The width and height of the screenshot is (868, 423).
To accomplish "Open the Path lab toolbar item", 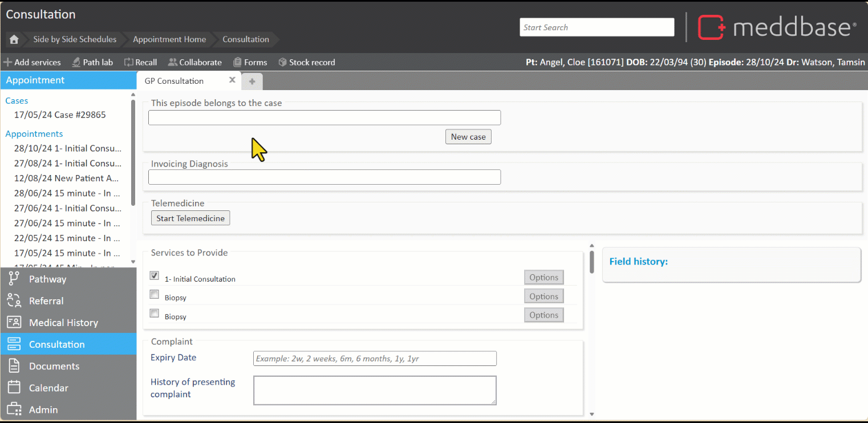I will click(92, 62).
